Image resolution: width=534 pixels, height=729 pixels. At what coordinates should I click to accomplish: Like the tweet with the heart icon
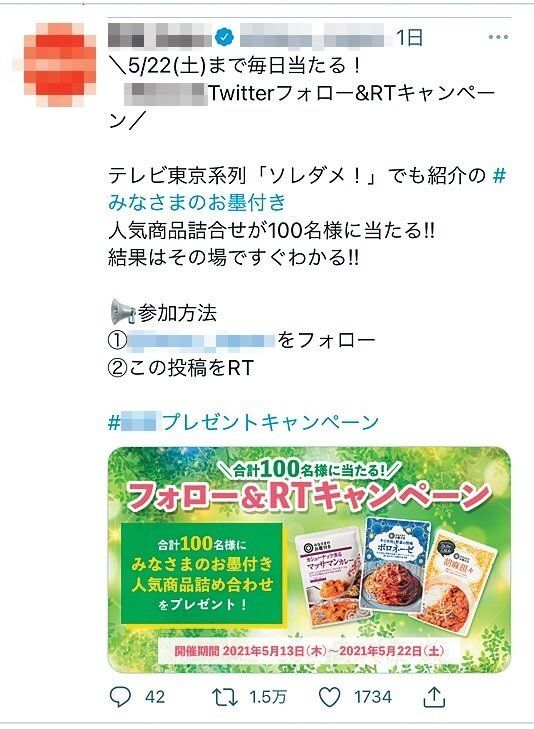click(x=330, y=697)
